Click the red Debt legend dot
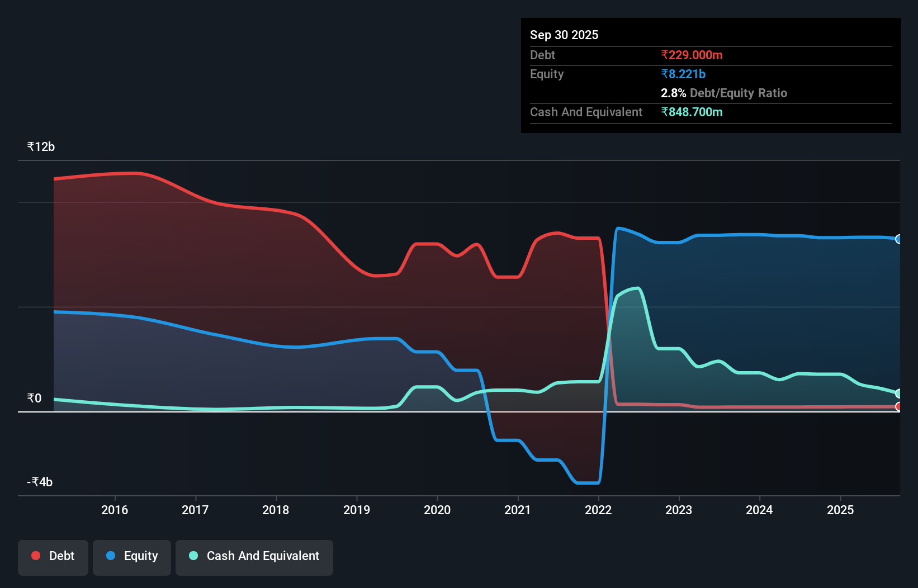 pyautogui.click(x=35, y=556)
